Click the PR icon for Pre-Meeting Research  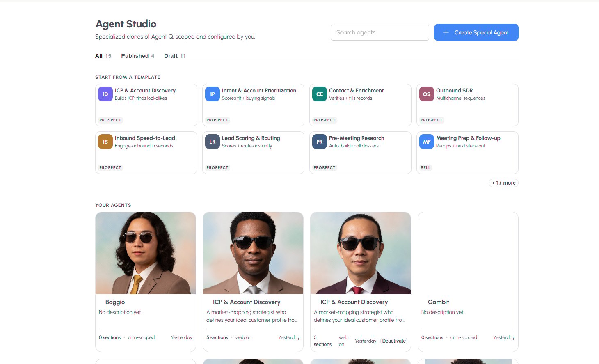(320, 142)
